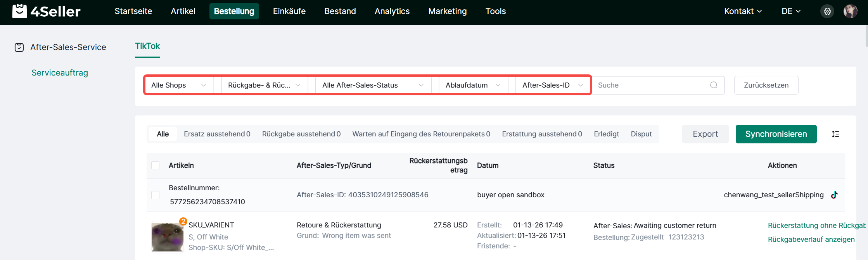Open the Analytics menu
The height and width of the screenshot is (260, 868).
click(x=392, y=11)
